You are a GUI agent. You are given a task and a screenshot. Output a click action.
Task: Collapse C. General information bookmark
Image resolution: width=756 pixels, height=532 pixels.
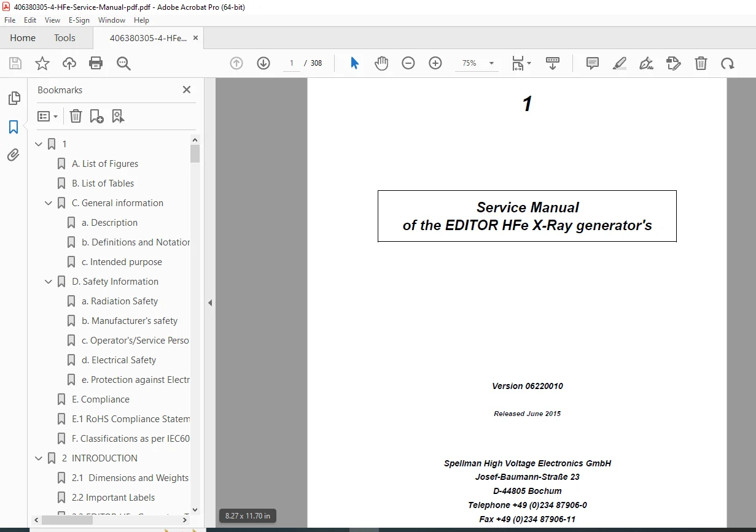point(49,203)
